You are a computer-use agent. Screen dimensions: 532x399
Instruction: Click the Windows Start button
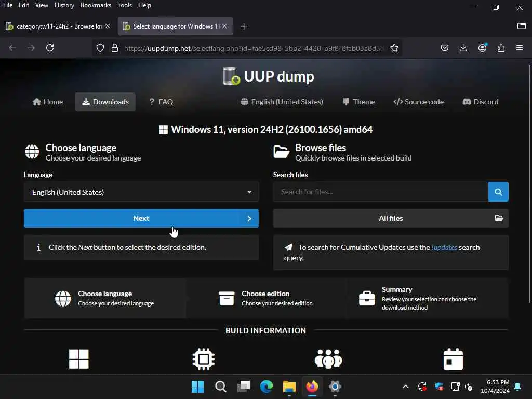(197, 387)
